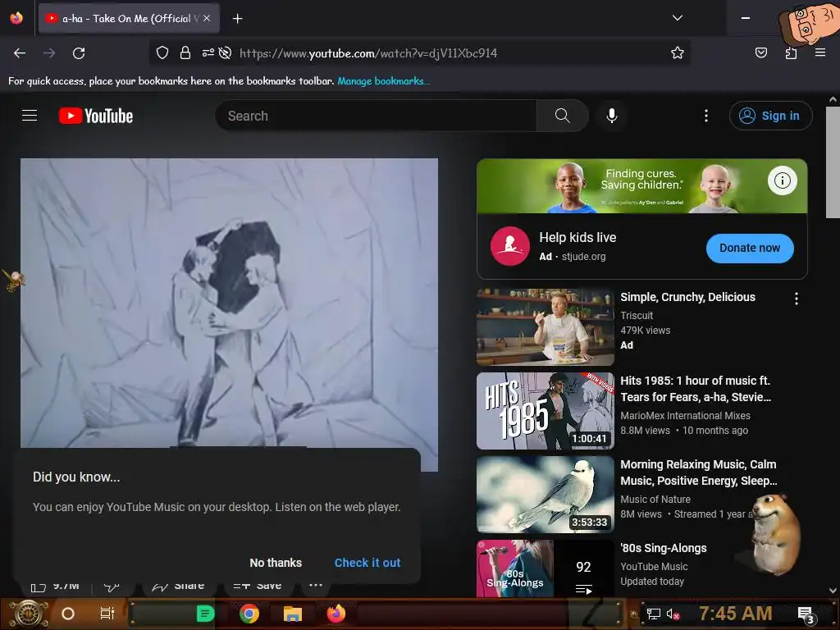Open the Firefox application menu
The height and width of the screenshot is (630, 840).
pos(820,52)
